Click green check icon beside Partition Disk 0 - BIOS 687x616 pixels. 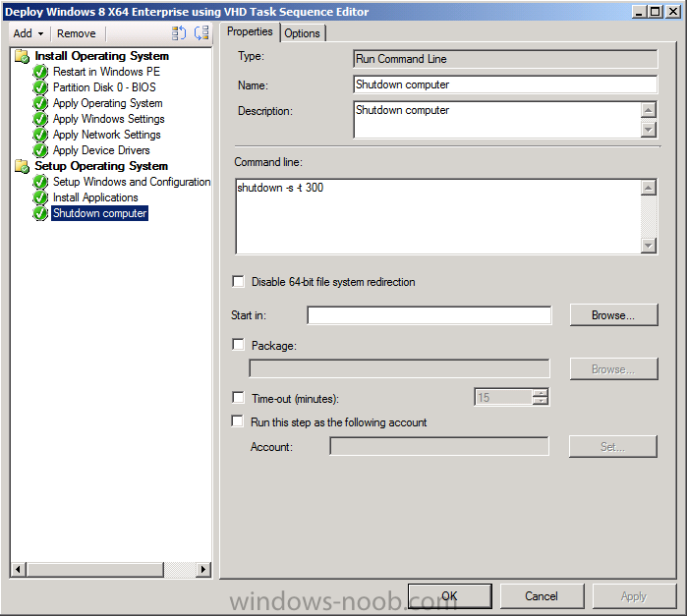(x=40, y=87)
